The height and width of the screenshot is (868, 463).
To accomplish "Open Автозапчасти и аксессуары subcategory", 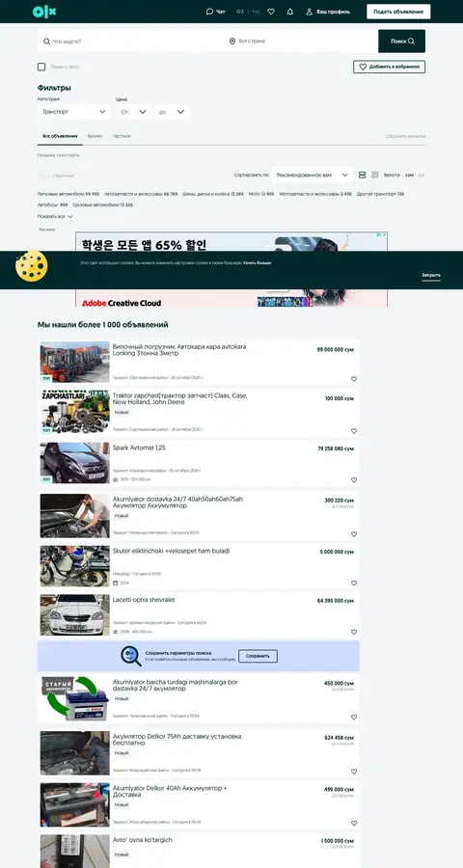I will click(x=141, y=194).
